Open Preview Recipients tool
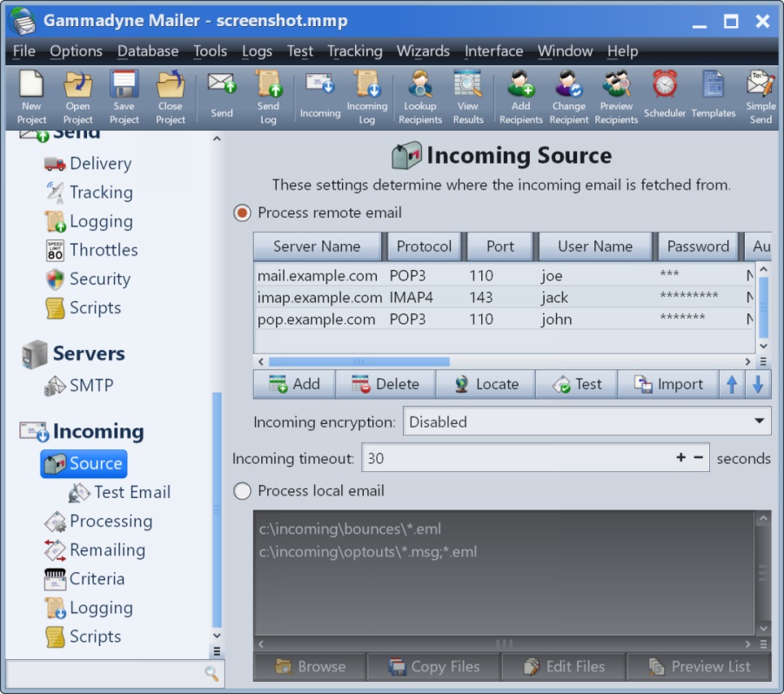 617,97
